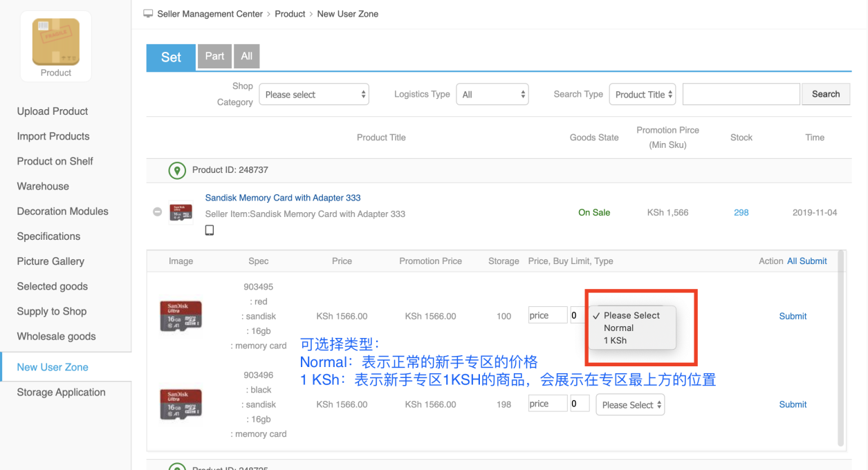Click the Goods State column header
Viewport: 868px width, 470px height.
(594, 138)
